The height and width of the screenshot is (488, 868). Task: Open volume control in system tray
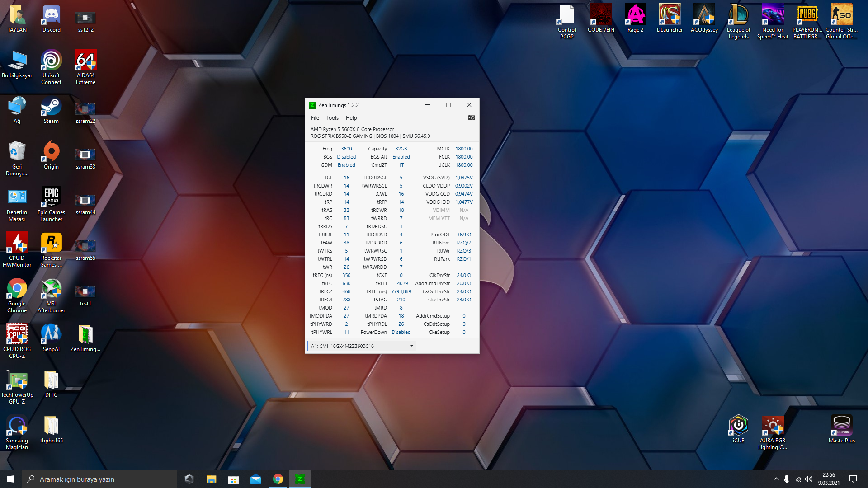pos(809,479)
